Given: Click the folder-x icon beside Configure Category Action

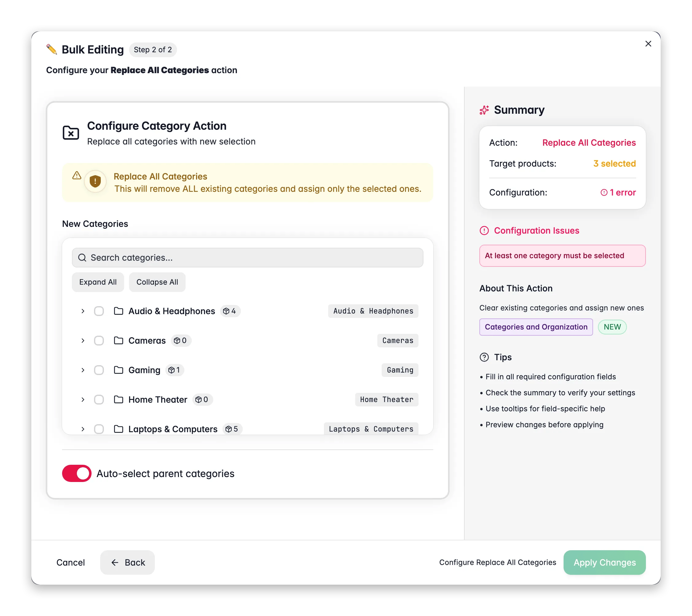Looking at the screenshot, I should [x=71, y=133].
